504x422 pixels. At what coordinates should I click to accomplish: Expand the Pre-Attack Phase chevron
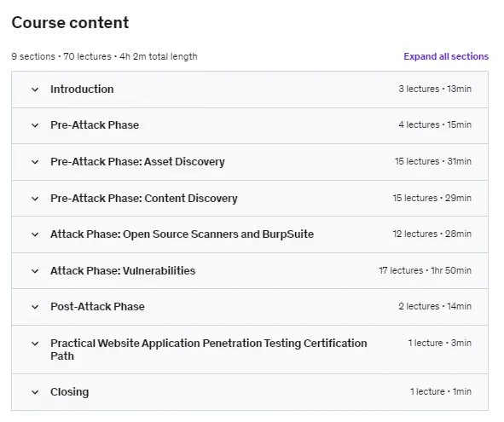[35, 125]
